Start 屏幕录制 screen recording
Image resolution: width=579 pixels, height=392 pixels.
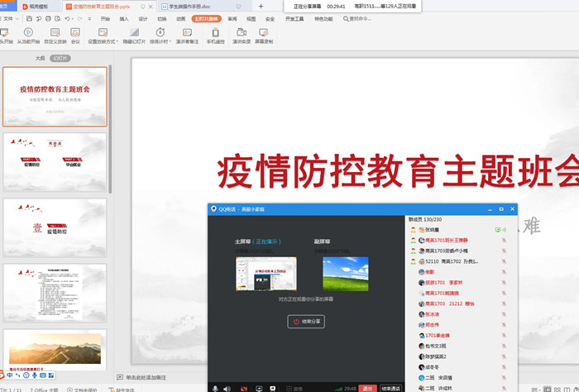(266, 31)
